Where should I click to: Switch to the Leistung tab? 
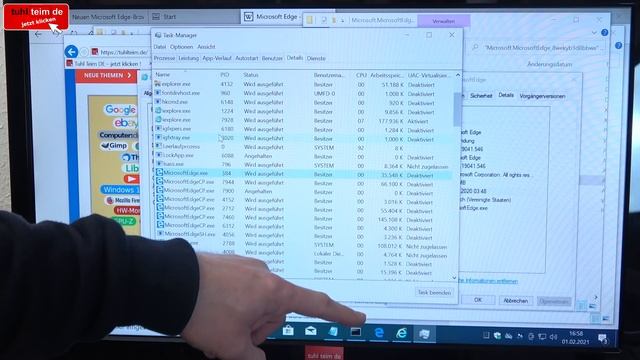coord(188,58)
